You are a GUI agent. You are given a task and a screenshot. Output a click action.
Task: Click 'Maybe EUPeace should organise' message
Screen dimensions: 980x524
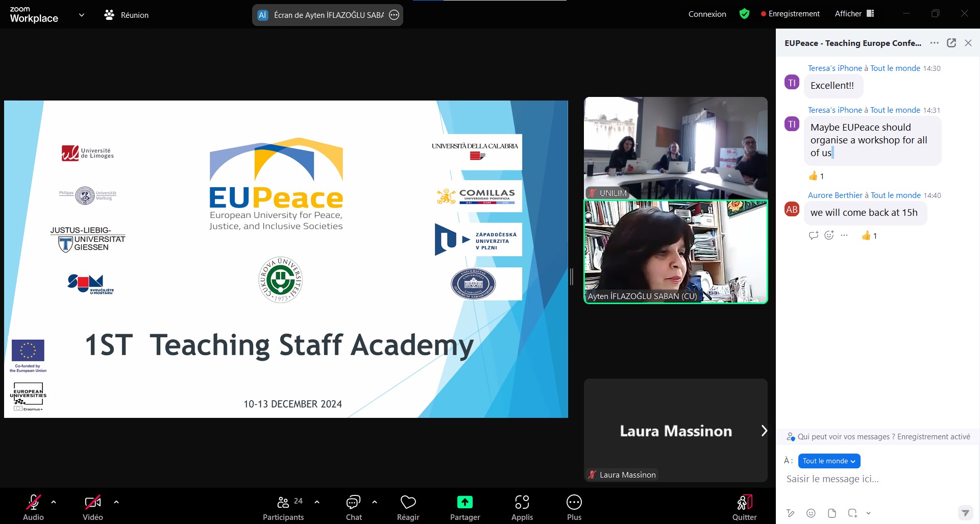tap(872, 140)
